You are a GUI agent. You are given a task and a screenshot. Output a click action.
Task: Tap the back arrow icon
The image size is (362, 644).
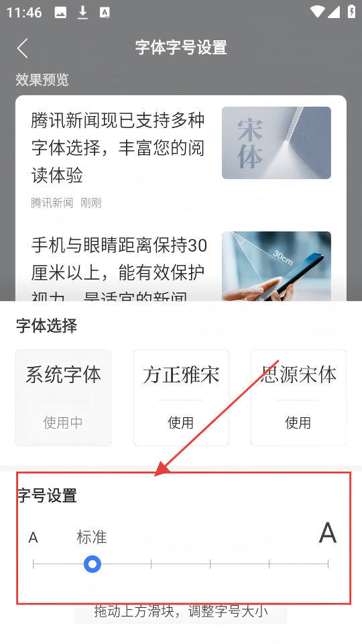click(x=23, y=48)
